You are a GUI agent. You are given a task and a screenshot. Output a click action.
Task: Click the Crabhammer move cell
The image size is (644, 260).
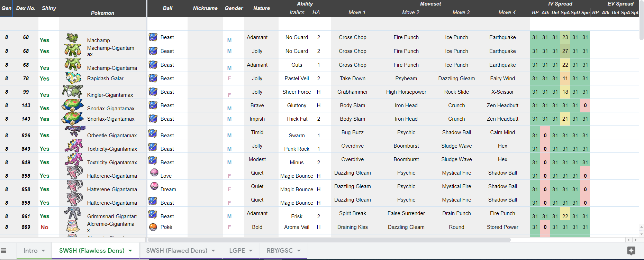tap(352, 92)
